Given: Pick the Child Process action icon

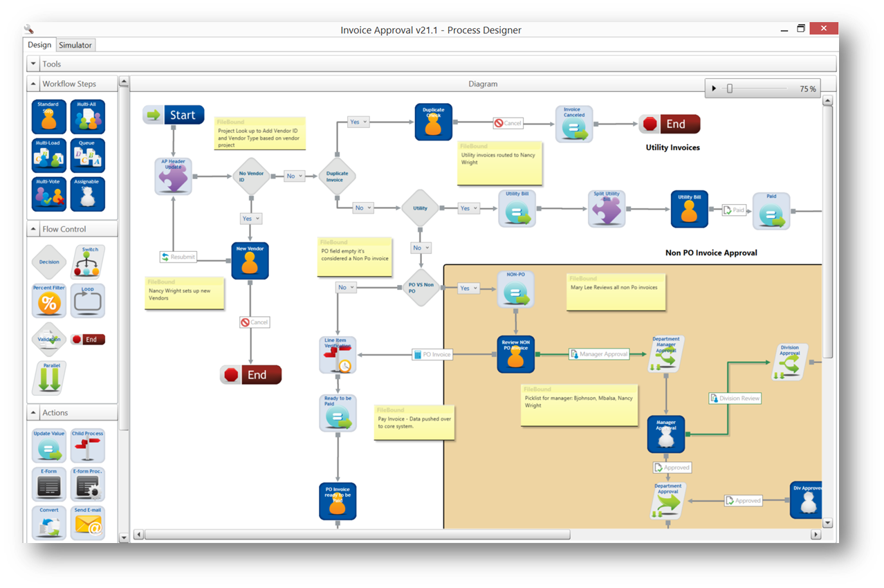Looking at the screenshot, I should pos(88,446).
